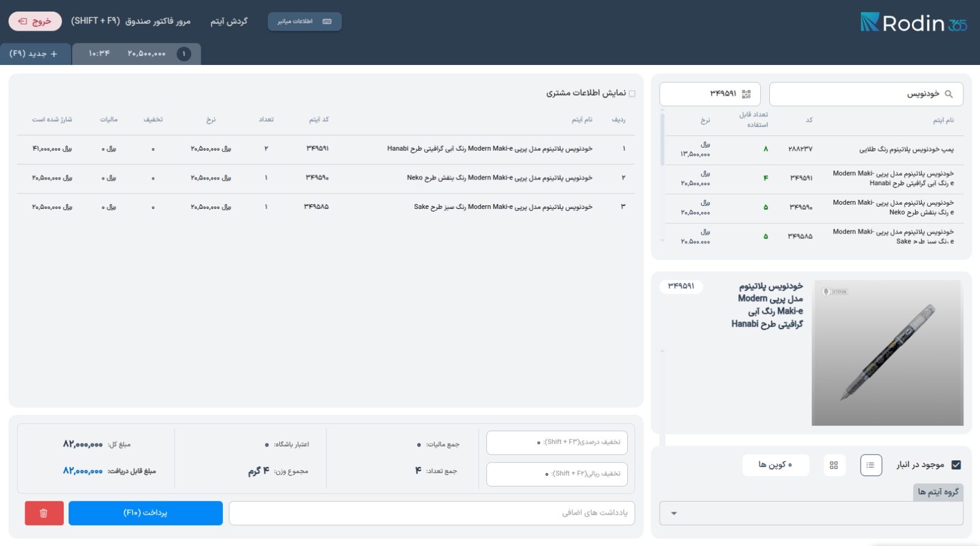Click the تعداد column header
The height and width of the screenshot is (546, 980).
click(266, 120)
